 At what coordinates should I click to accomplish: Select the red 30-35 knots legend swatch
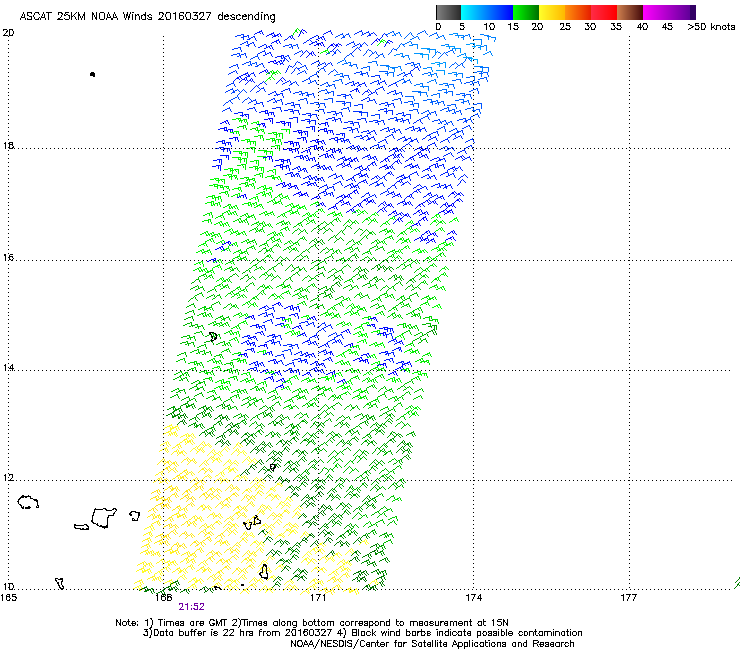[604, 12]
